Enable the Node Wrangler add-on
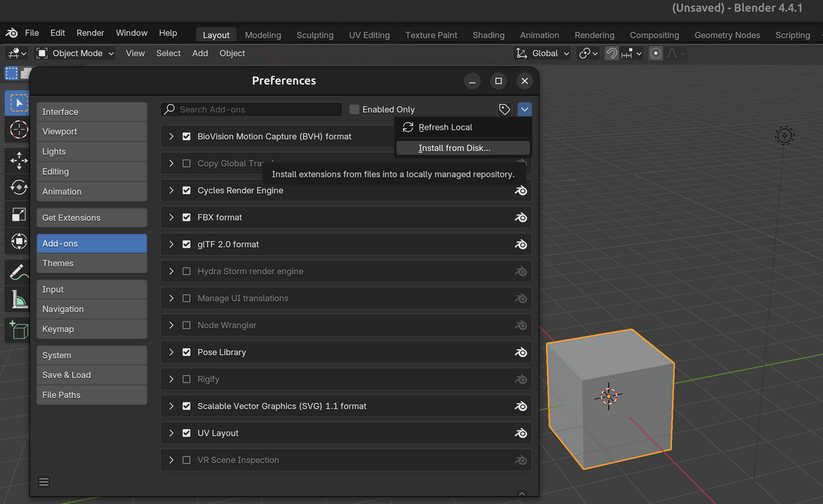The width and height of the screenshot is (823, 504). click(187, 326)
